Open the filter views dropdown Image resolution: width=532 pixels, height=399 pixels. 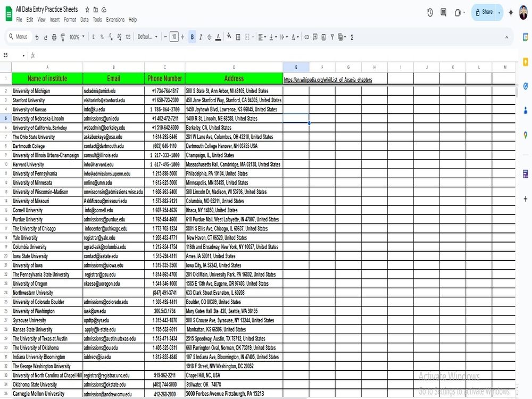342,37
